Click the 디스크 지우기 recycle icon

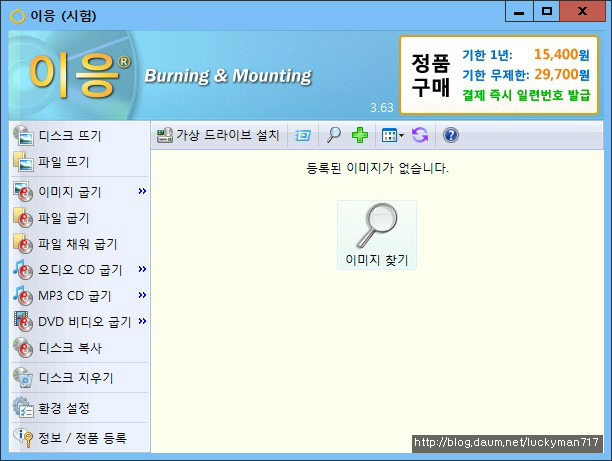[23, 378]
